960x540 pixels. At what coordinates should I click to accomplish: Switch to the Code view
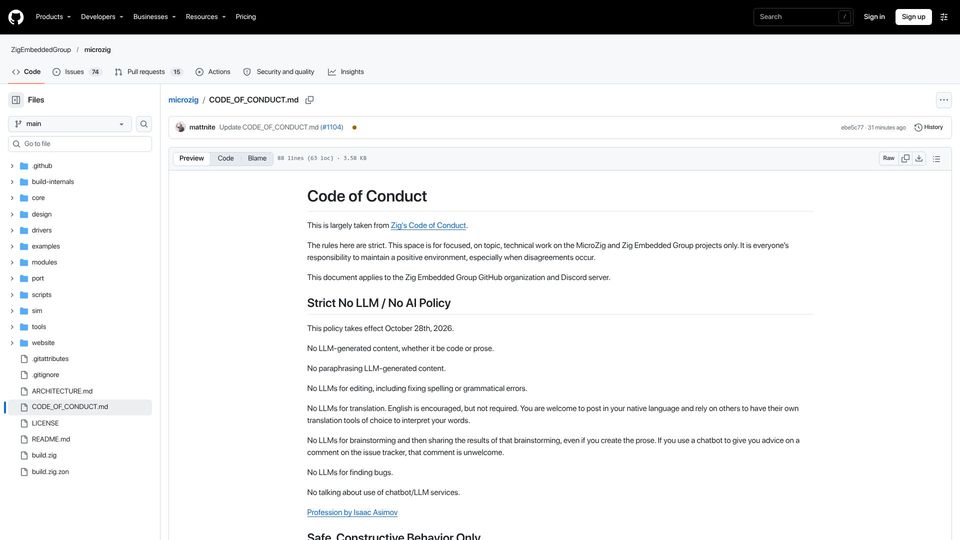225,159
